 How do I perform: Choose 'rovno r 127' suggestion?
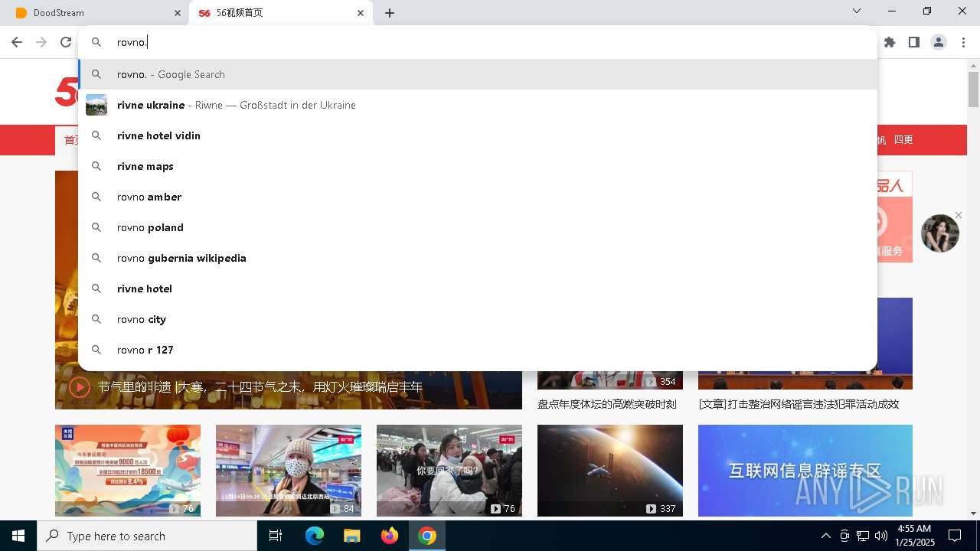(478, 350)
